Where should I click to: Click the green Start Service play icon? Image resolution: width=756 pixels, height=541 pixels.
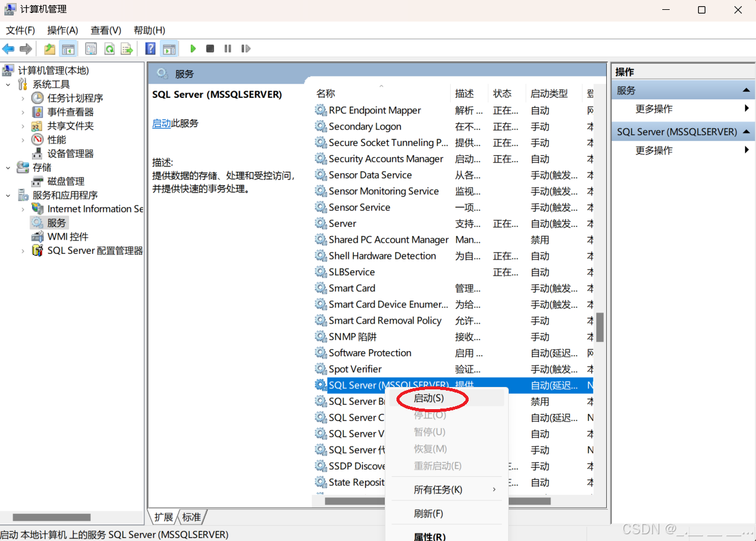coord(193,49)
